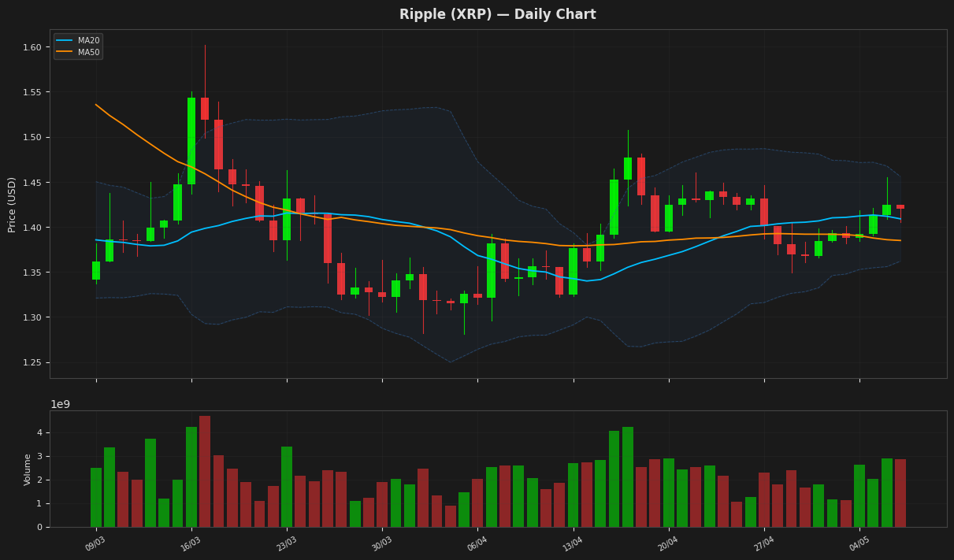Screen dimensions: 954x560
Task: Click the blue MA20 line sample in legend
Action: tap(65, 40)
